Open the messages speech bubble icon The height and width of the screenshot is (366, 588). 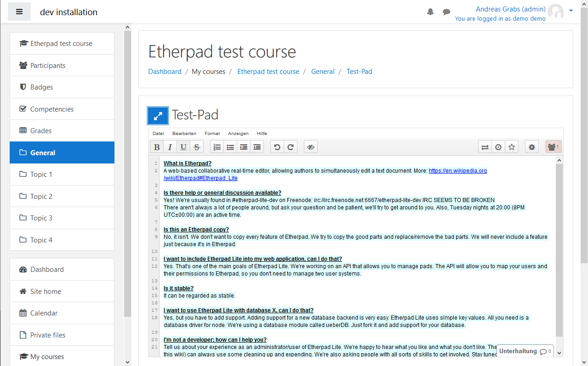(446, 12)
